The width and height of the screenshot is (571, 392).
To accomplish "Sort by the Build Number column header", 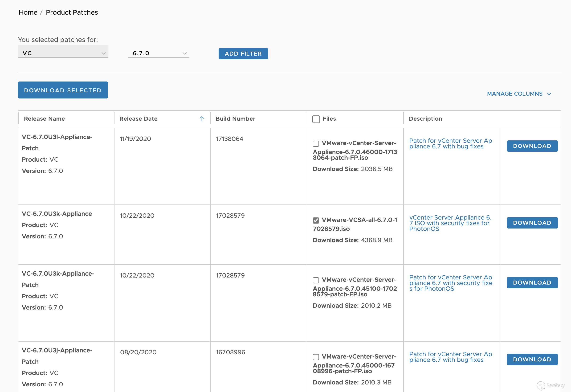I will 235,119.
